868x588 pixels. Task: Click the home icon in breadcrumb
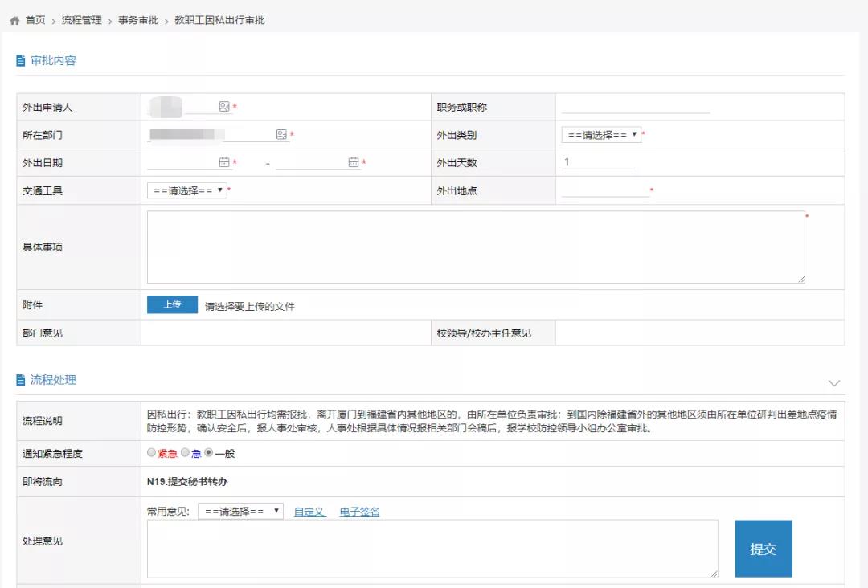coord(14,21)
